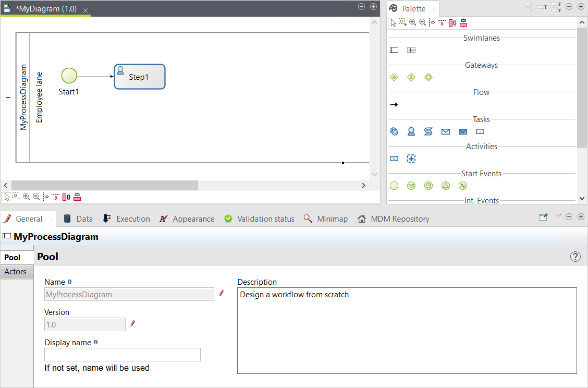Viewport: 588px width, 388px height.
Task: Activate Zoom Out tool in Palette toolbar
Action: (x=422, y=22)
